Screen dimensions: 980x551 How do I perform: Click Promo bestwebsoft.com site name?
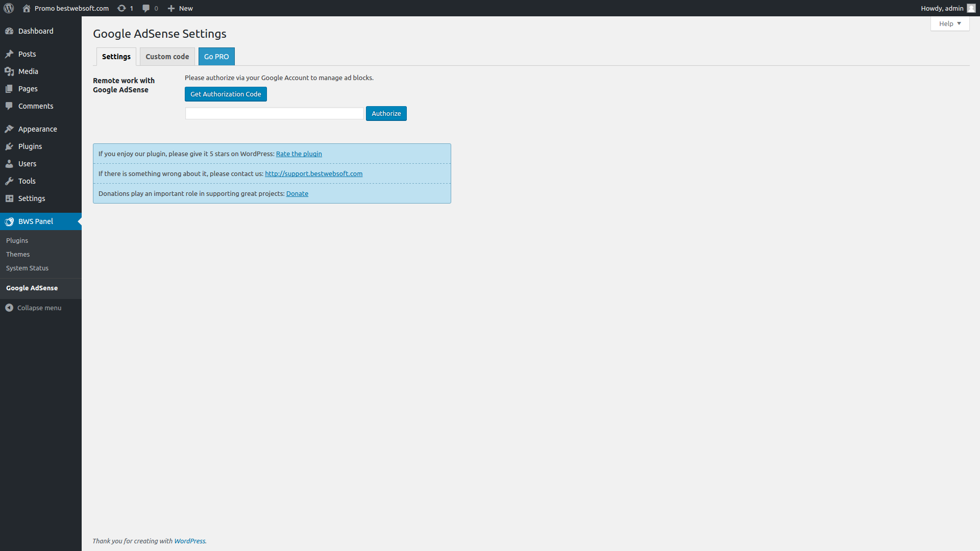[x=71, y=8]
